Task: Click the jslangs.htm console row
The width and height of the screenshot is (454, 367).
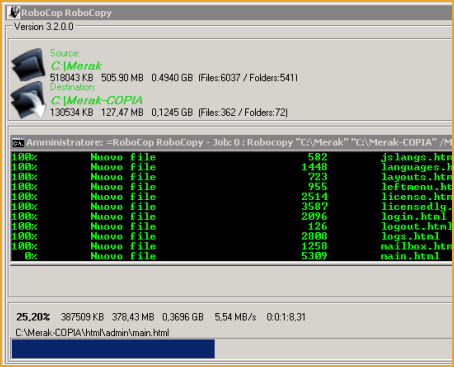Action: pos(232,157)
